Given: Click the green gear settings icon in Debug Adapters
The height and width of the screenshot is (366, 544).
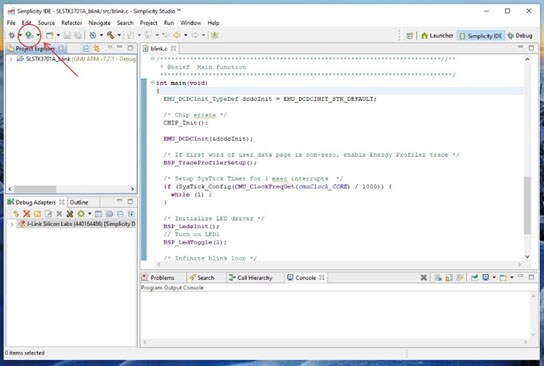Looking at the screenshot, I should coord(81,214).
